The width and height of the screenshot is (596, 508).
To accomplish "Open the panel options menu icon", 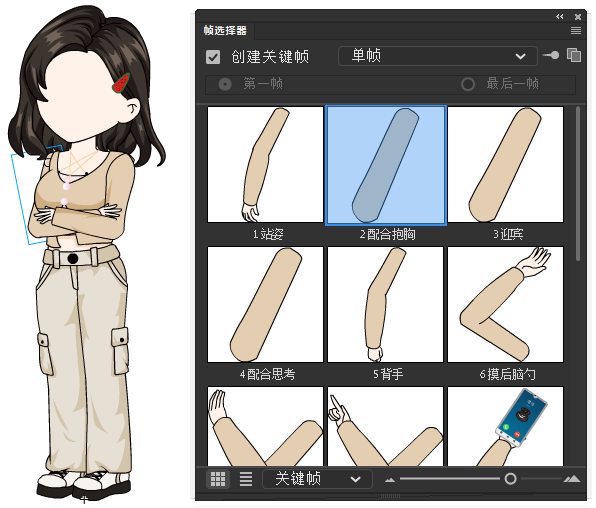I will point(576,30).
